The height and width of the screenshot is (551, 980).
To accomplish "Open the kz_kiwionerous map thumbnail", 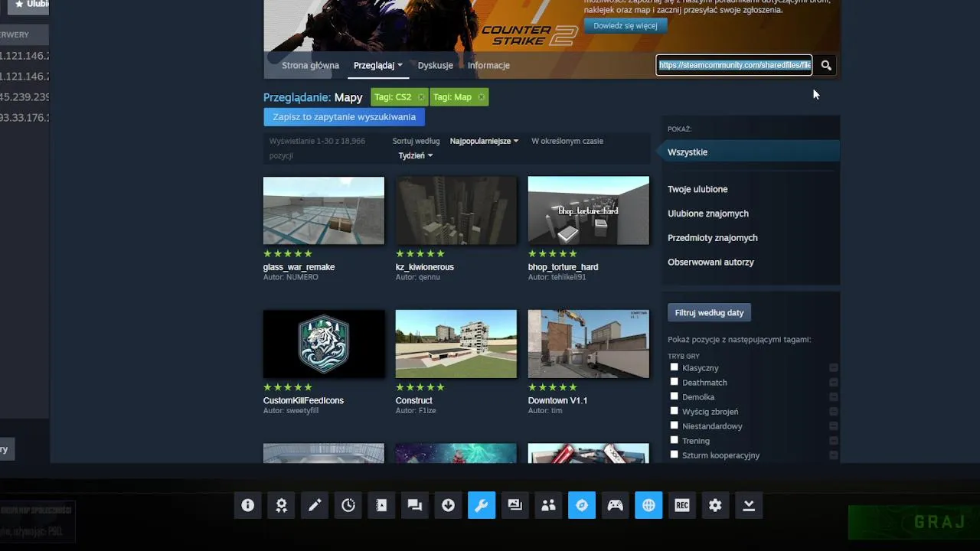I will click(x=456, y=210).
